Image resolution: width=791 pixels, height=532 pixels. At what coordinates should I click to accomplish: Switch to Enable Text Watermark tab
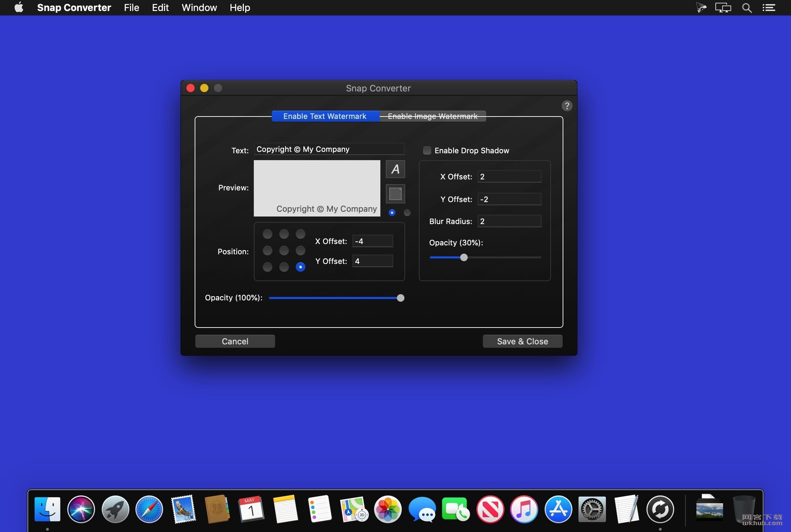pyautogui.click(x=325, y=116)
